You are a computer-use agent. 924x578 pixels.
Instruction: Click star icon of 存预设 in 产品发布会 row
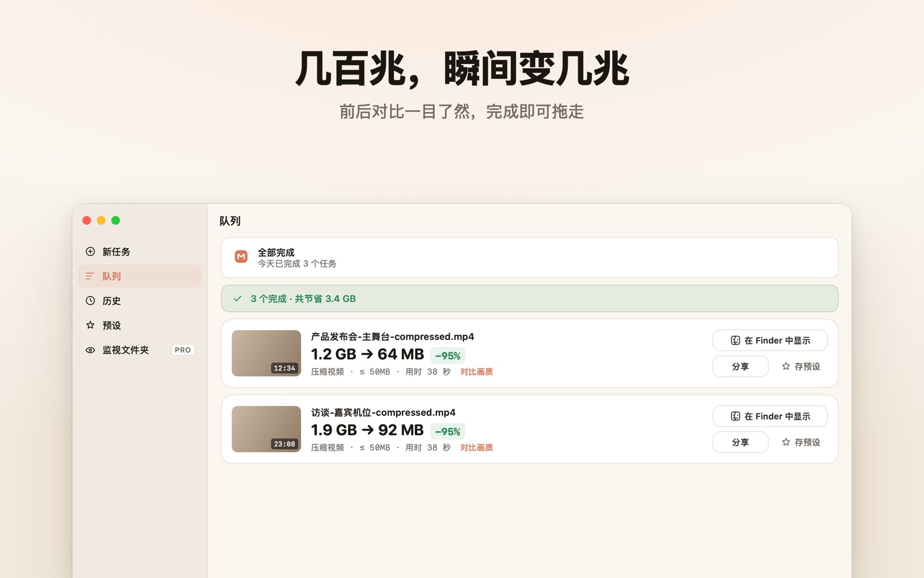786,366
